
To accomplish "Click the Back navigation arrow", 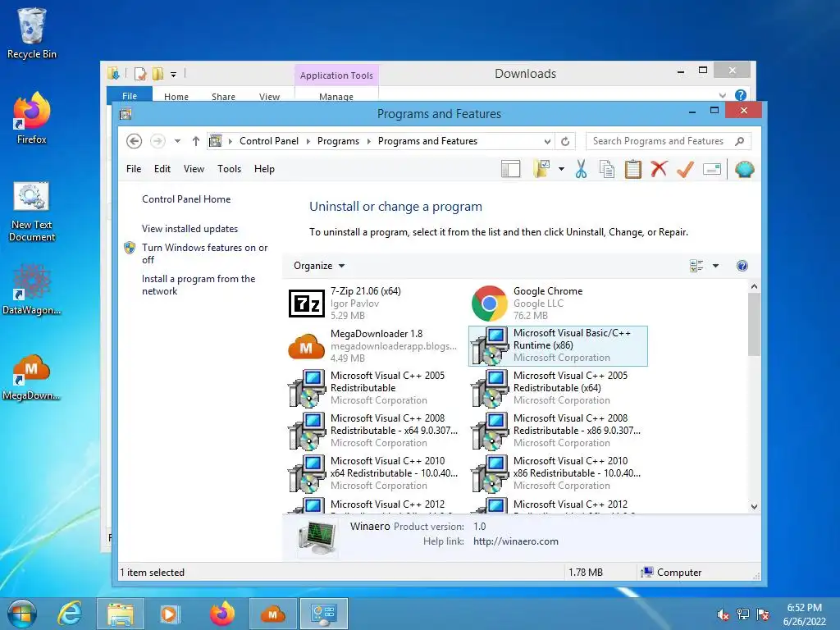I will [134, 141].
